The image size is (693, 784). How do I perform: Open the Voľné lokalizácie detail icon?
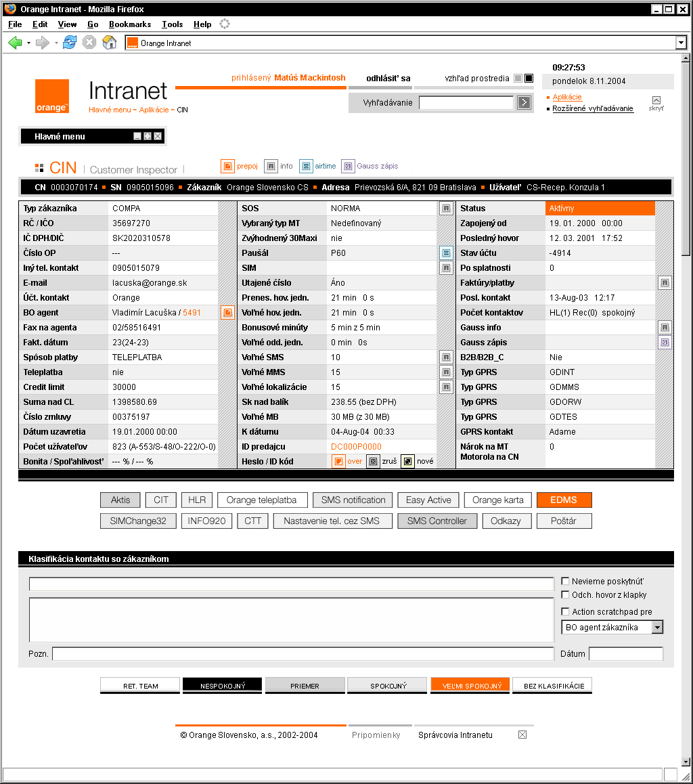pos(446,387)
